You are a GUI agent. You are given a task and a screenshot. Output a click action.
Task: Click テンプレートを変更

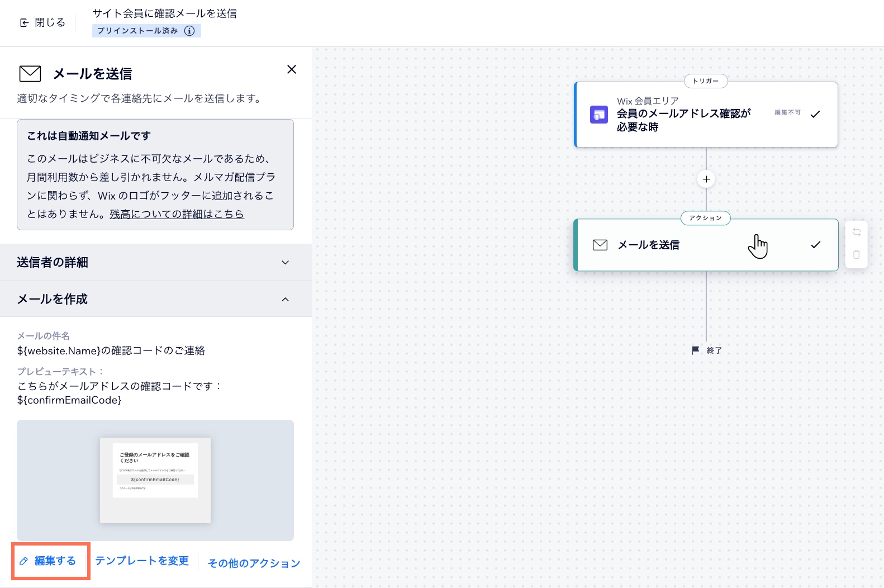pos(142,561)
